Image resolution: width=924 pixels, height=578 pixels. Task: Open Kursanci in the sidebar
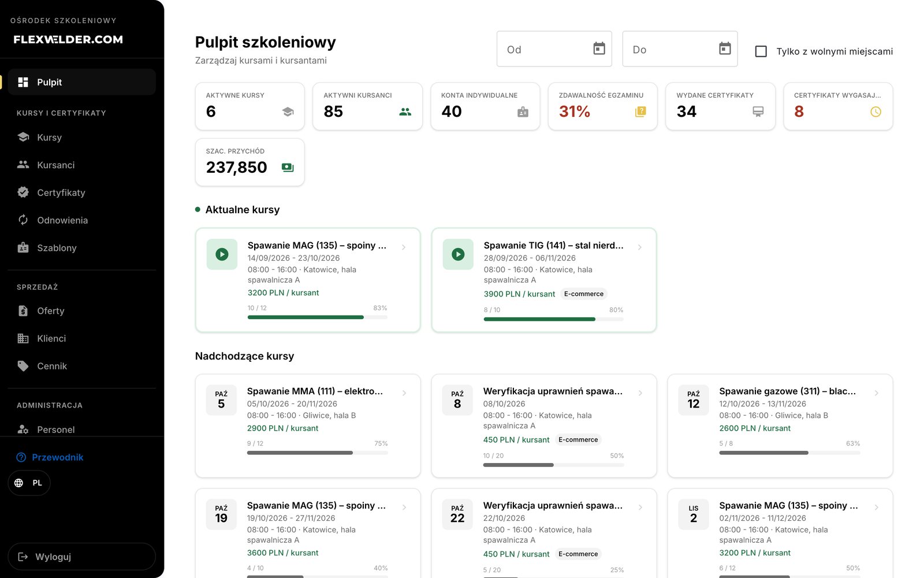tap(81, 165)
